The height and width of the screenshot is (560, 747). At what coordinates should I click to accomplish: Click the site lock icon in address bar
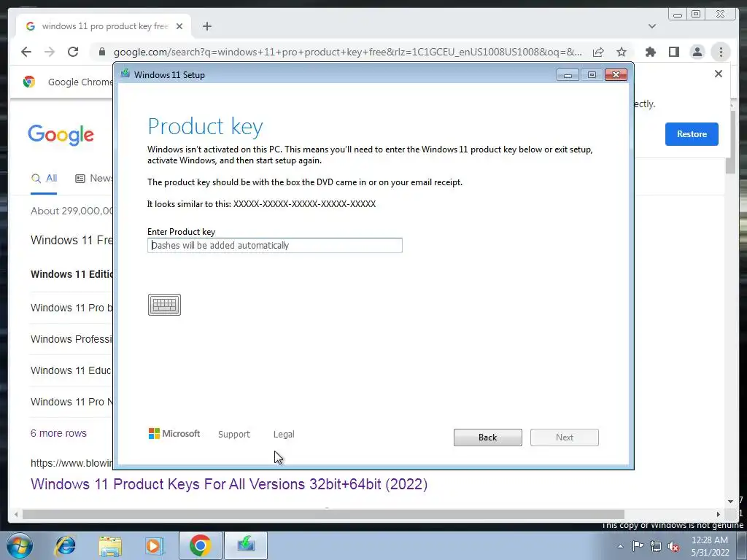pyautogui.click(x=101, y=52)
